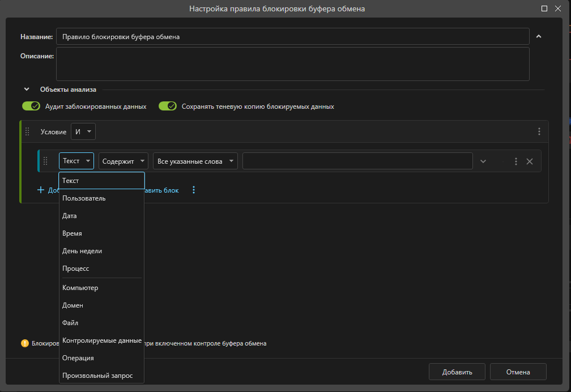Collapse the header with the up chevron
Viewport: 571px width, 392px height.
[539, 36]
